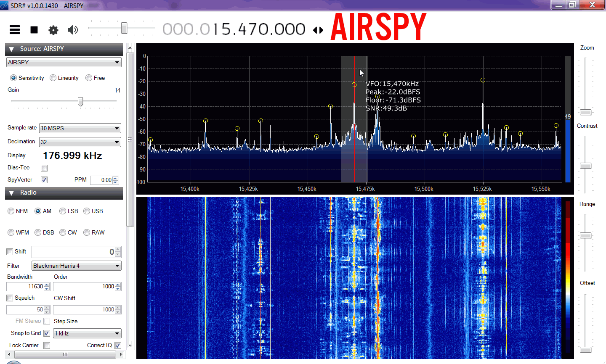Select the USB demodulation mode
This screenshot has width=606, height=364.
pyautogui.click(x=87, y=211)
